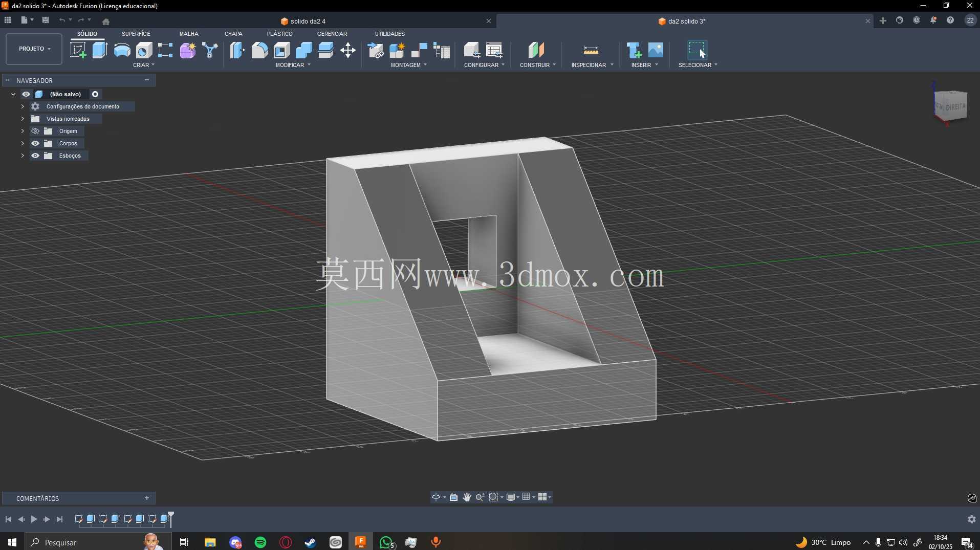The width and height of the screenshot is (980, 550).
Task: Click the Construct offset plane icon
Action: click(536, 50)
